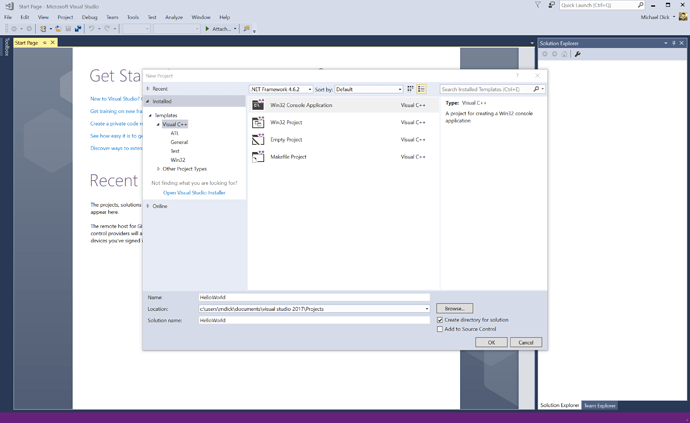
Task: Open the Debug menu
Action: [89, 17]
